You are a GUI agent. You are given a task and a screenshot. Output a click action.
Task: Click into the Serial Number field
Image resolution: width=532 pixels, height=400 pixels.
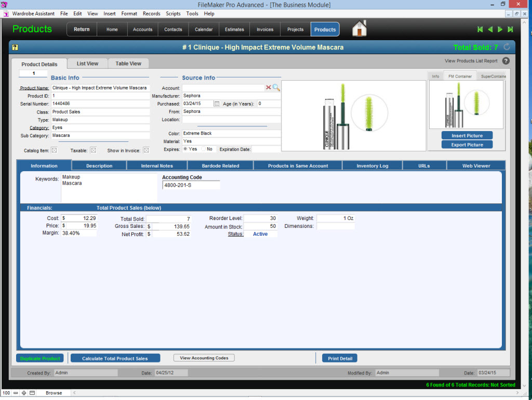100,104
